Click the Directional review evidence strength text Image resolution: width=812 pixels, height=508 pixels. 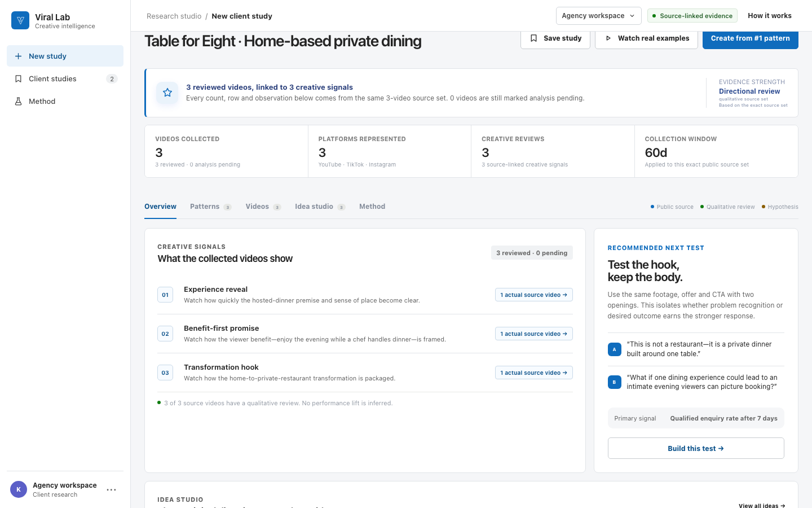[x=749, y=91]
